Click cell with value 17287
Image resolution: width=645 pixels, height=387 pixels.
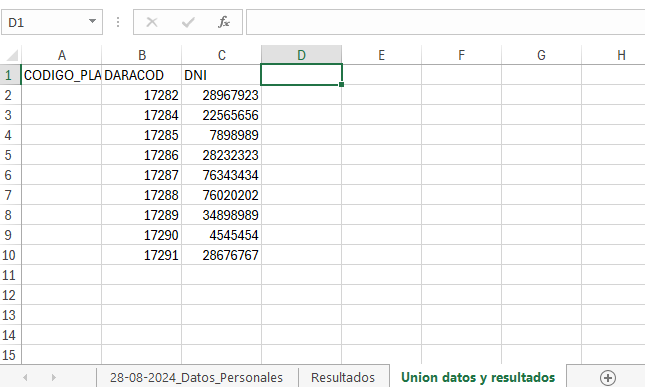tap(142, 175)
